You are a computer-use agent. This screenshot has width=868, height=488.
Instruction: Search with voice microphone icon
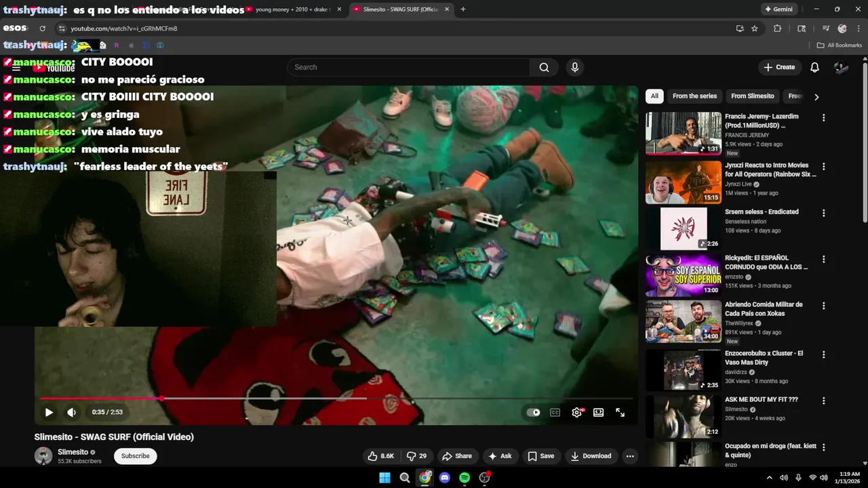point(574,67)
